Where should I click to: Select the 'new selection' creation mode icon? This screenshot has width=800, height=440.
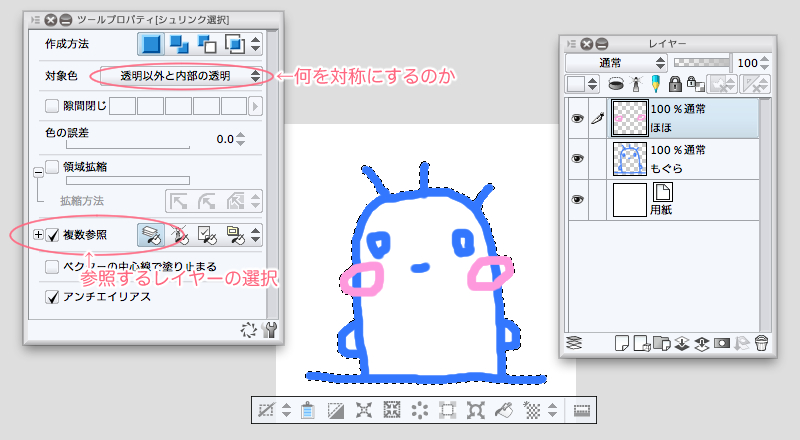[150, 44]
